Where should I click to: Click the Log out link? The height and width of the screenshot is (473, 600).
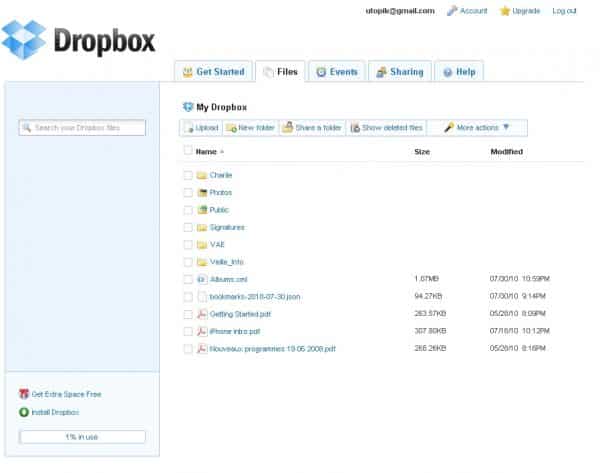point(564,11)
